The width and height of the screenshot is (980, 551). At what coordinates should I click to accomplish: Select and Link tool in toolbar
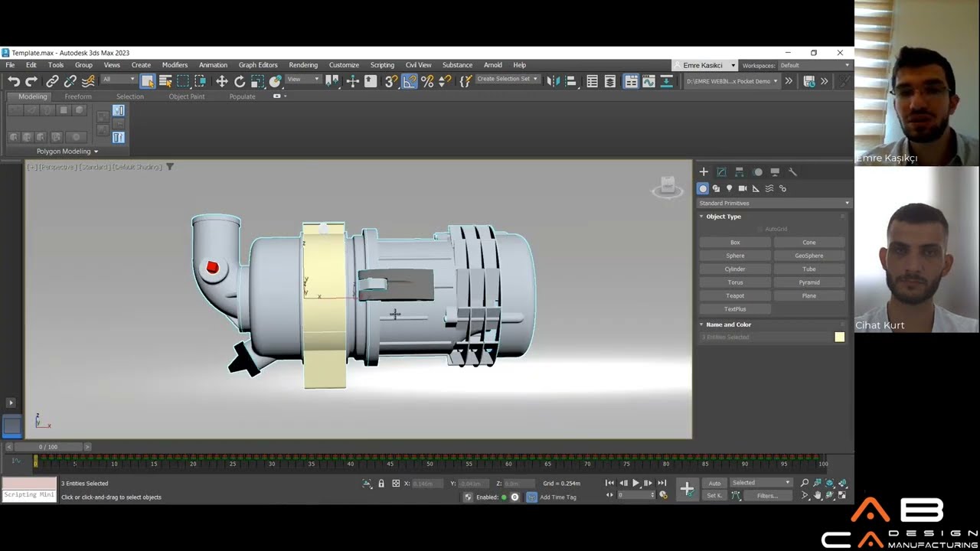[x=52, y=81]
